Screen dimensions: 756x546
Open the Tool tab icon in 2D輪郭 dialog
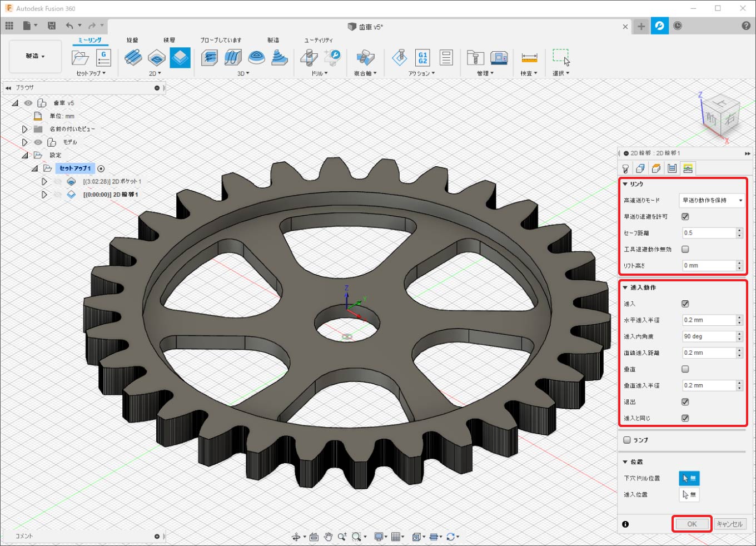coord(625,168)
